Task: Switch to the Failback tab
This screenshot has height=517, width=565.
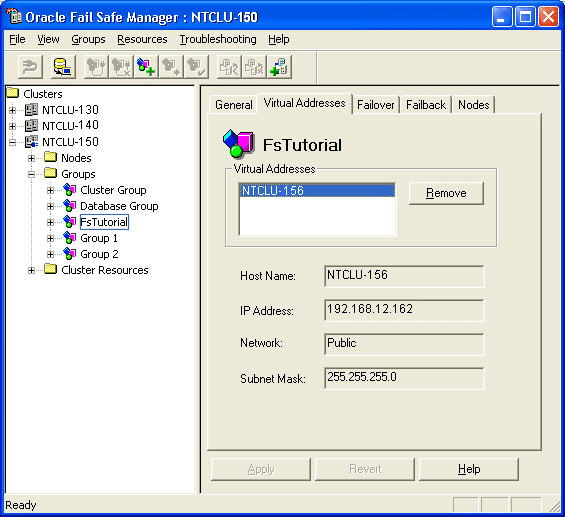Action: point(426,105)
